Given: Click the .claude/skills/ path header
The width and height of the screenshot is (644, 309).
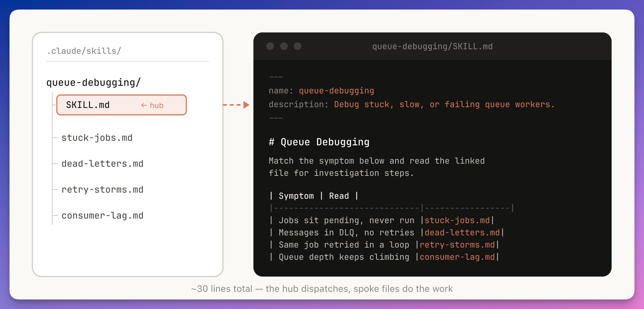Looking at the screenshot, I should tap(84, 51).
